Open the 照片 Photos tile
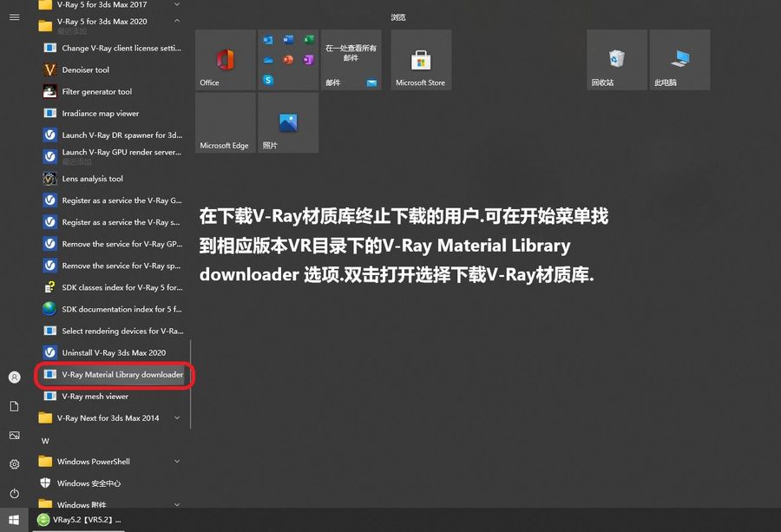The image size is (781, 532). point(288,122)
